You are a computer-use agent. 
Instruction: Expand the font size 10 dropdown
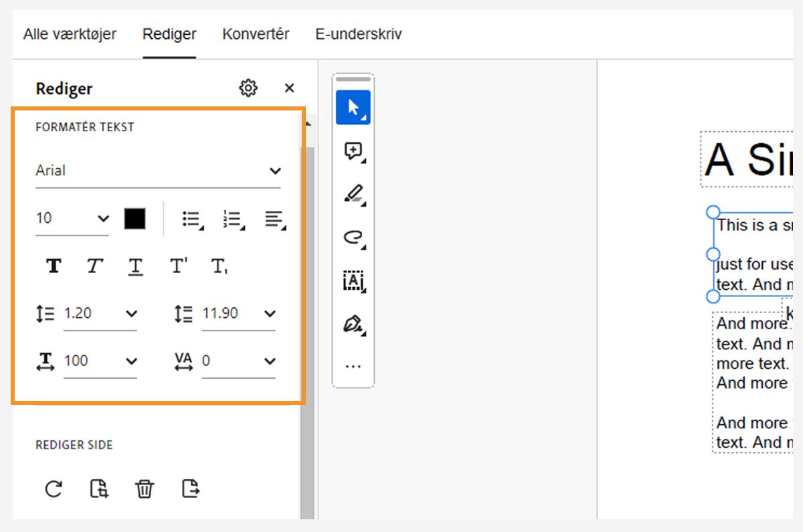tap(102, 218)
